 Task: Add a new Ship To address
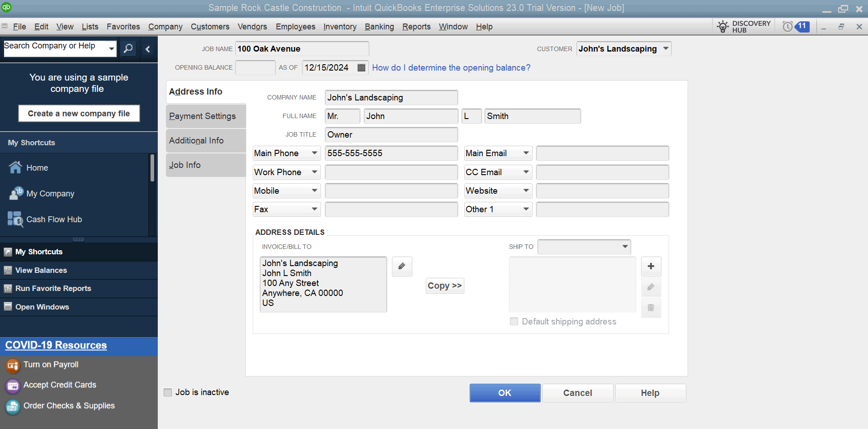coord(651,266)
